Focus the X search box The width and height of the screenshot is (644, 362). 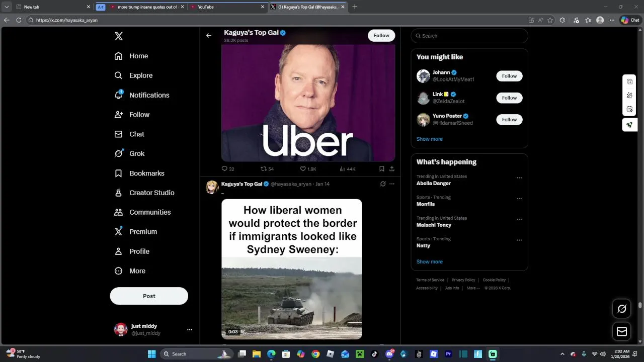469,36
